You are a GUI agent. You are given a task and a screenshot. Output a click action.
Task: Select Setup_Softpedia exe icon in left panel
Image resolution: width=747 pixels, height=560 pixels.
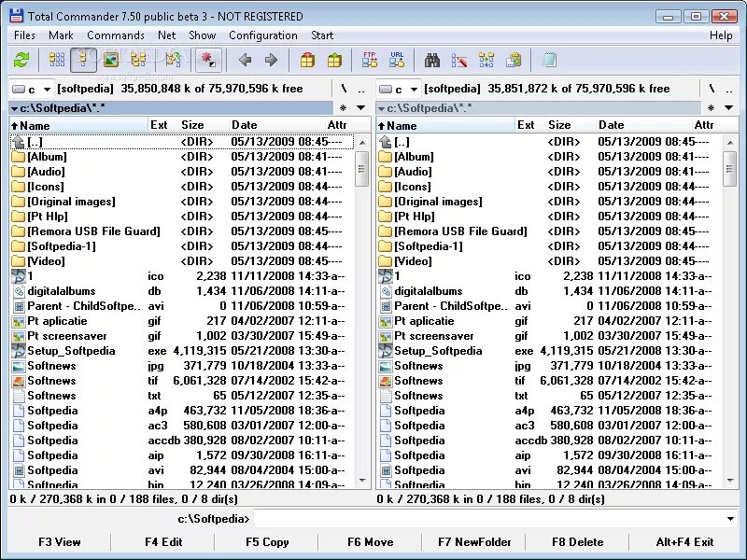click(18, 351)
